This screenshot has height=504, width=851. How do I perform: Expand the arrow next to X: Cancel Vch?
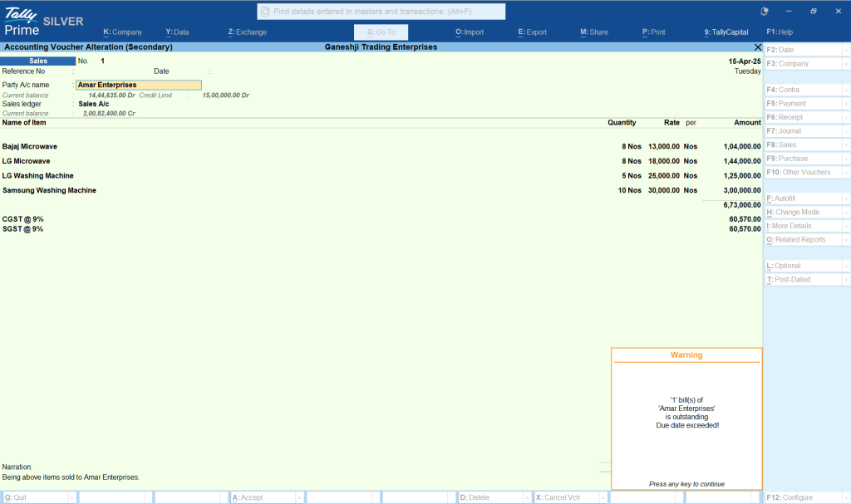click(603, 497)
